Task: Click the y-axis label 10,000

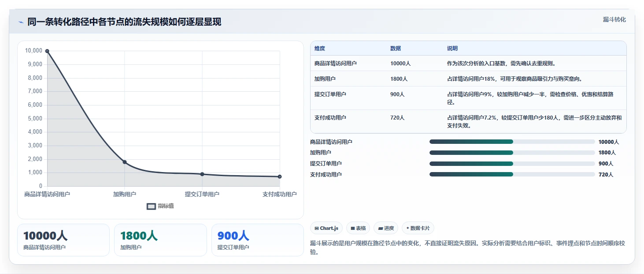Action: pos(34,51)
